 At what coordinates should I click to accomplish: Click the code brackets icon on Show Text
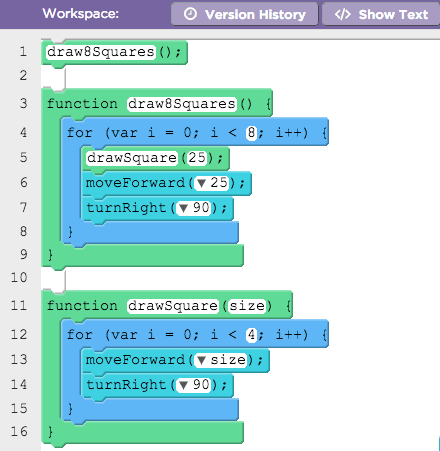tap(343, 14)
